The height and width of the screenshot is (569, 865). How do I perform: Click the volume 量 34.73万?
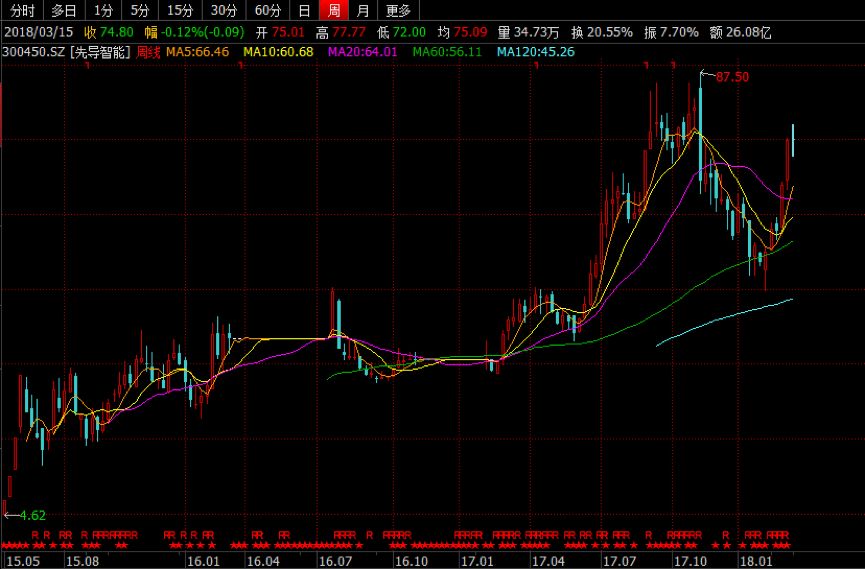coord(528,32)
